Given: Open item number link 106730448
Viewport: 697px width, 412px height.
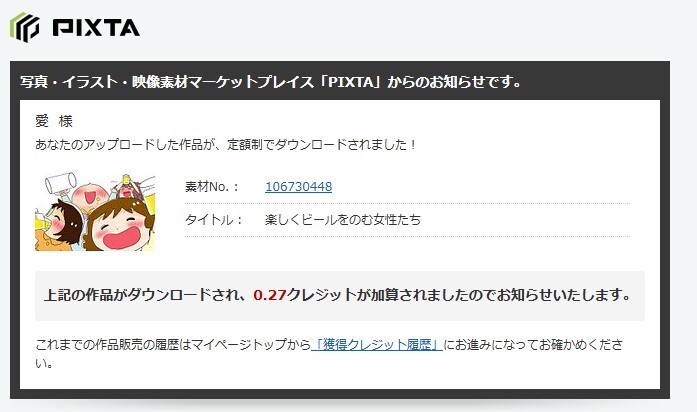Looking at the screenshot, I should 298,186.
